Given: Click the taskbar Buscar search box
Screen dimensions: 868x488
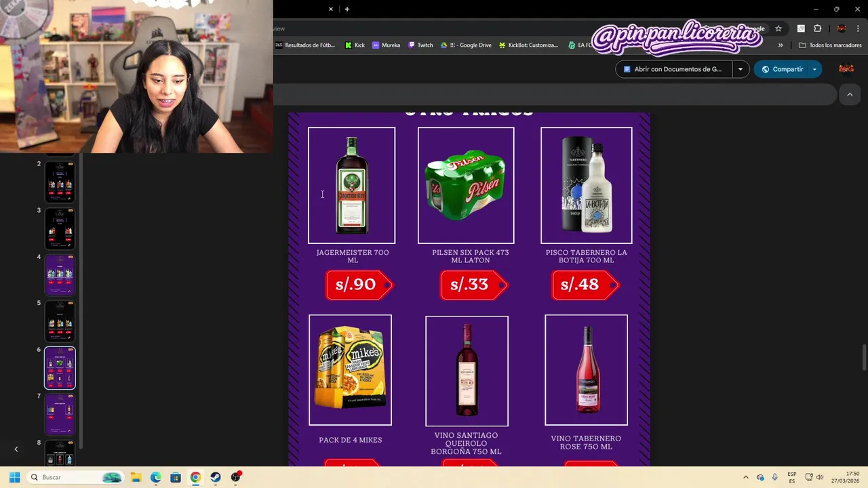Looking at the screenshot, I should 75,477.
